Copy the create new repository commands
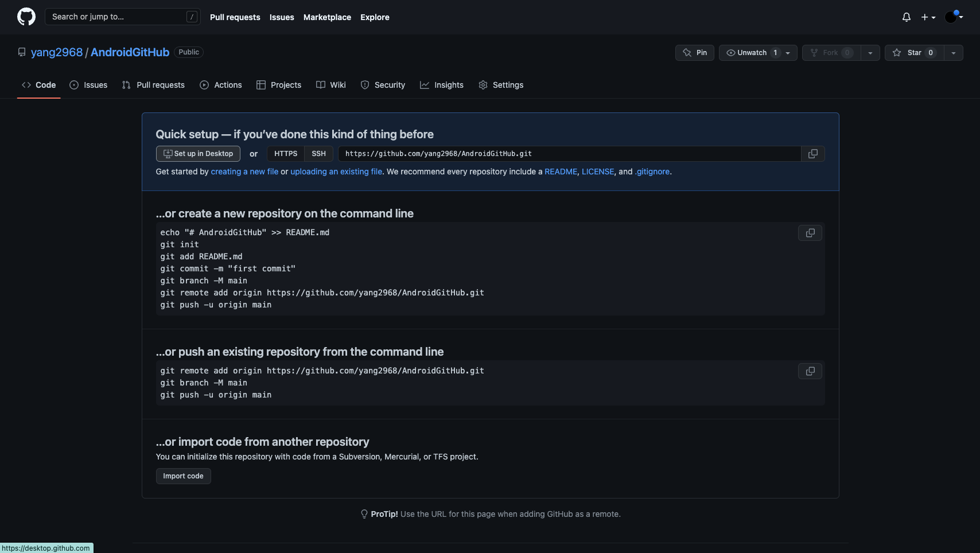This screenshot has height=553, width=980. click(810, 233)
